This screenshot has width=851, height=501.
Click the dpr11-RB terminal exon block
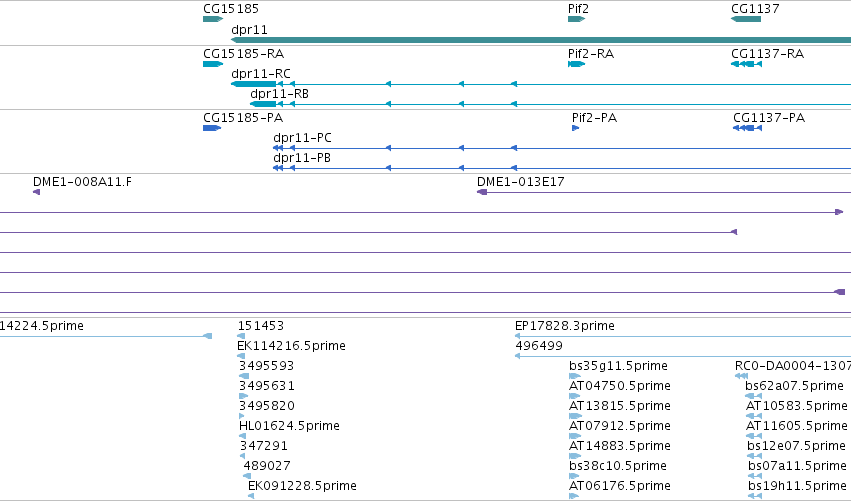(x=263, y=104)
